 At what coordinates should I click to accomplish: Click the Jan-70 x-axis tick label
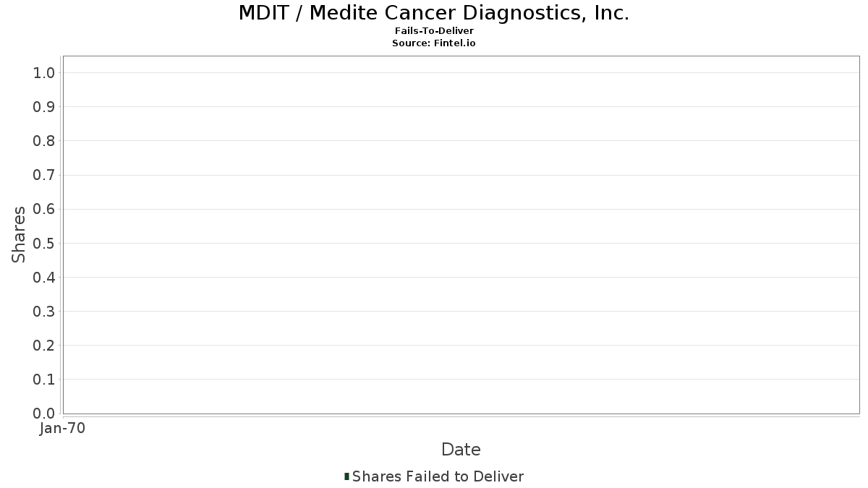click(63, 428)
